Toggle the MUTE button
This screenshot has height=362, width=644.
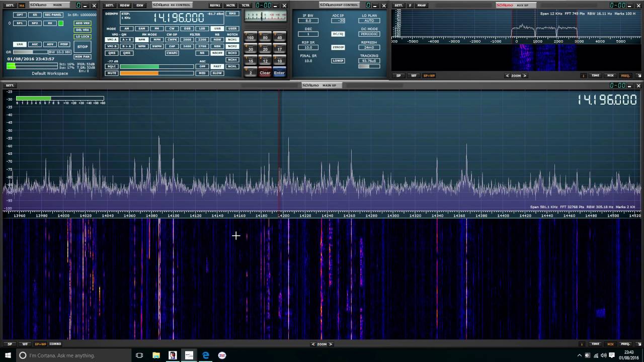111,73
